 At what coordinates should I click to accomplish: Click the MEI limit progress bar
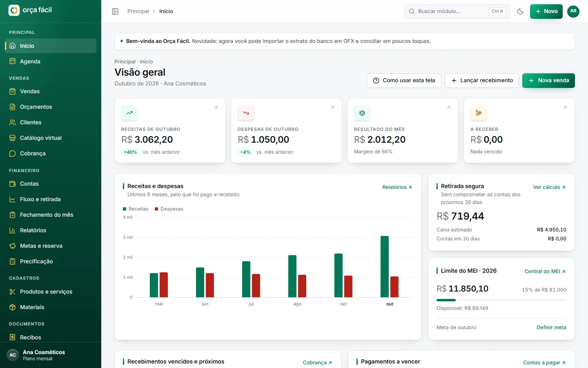pyautogui.click(x=501, y=300)
